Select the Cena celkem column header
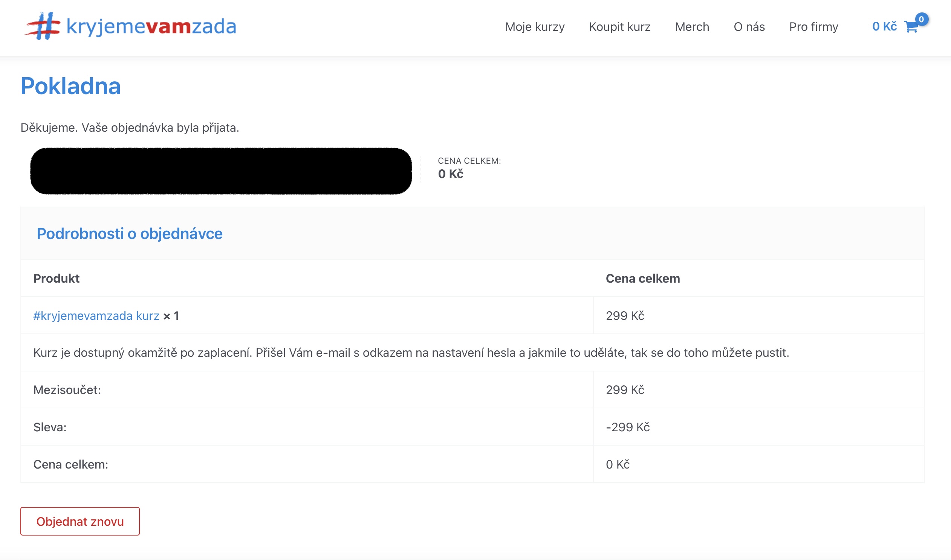This screenshot has width=951, height=560. (643, 278)
